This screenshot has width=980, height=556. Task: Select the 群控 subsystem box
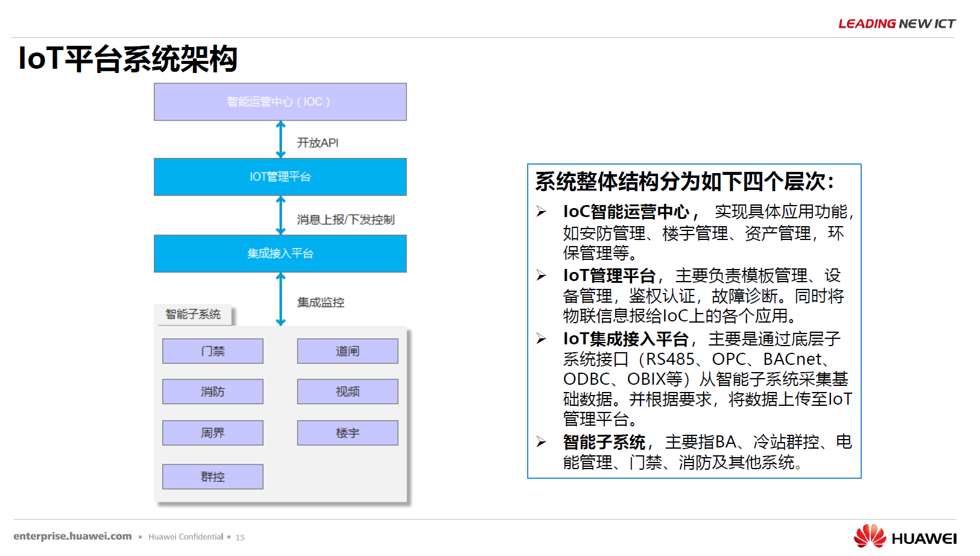pyautogui.click(x=213, y=476)
